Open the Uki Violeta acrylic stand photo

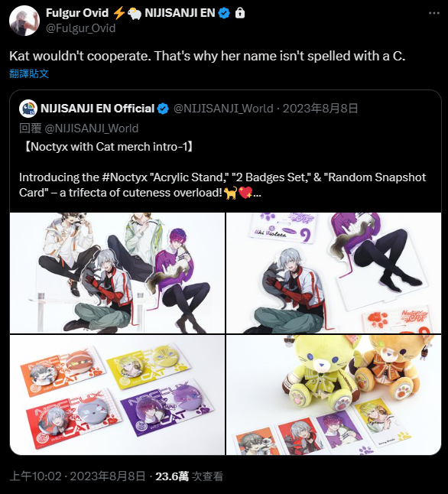333,273
